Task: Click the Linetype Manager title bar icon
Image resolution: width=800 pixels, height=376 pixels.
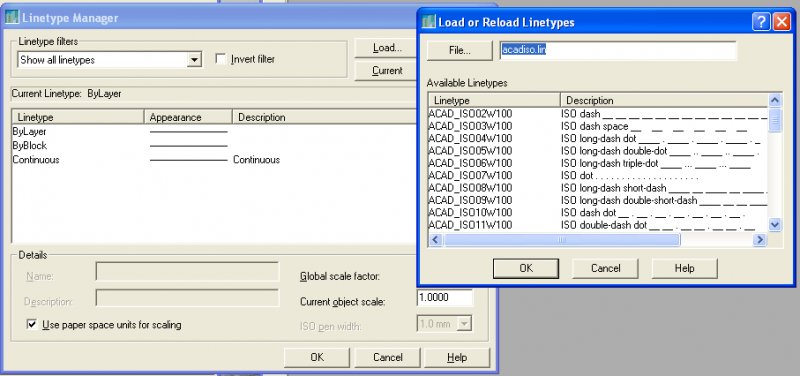Action: click(x=11, y=18)
